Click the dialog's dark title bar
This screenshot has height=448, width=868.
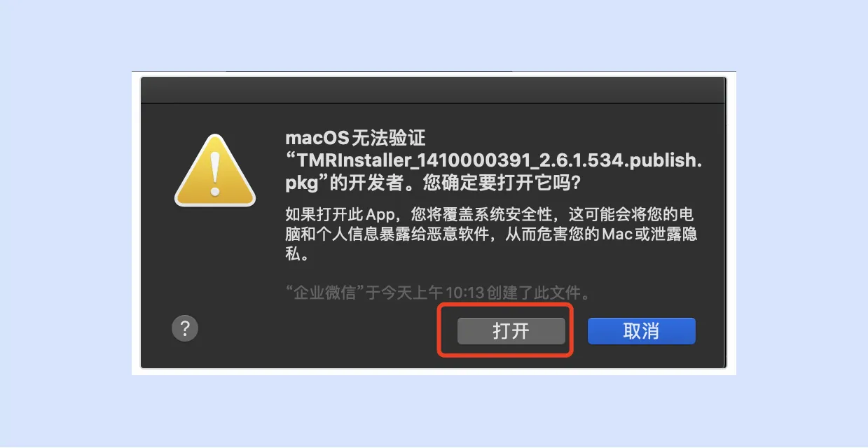click(433, 91)
